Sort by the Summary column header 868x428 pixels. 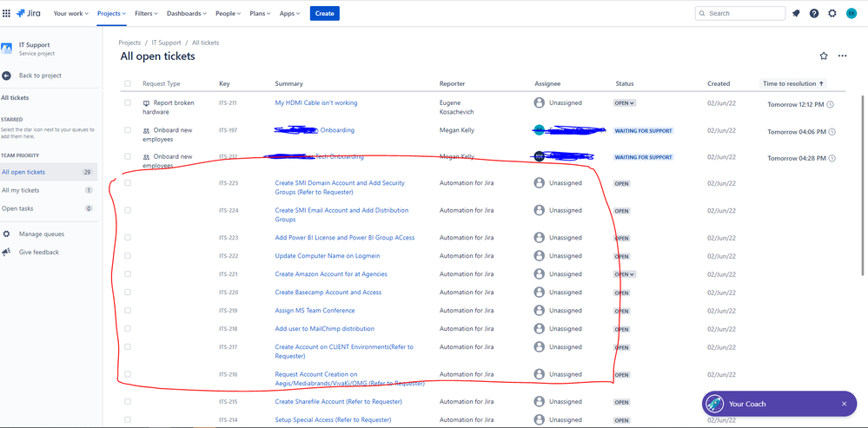point(289,83)
